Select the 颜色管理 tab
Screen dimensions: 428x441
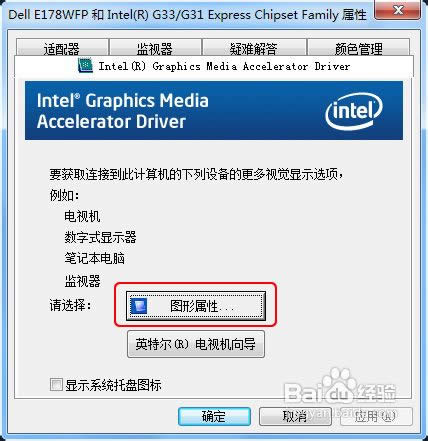(x=359, y=49)
